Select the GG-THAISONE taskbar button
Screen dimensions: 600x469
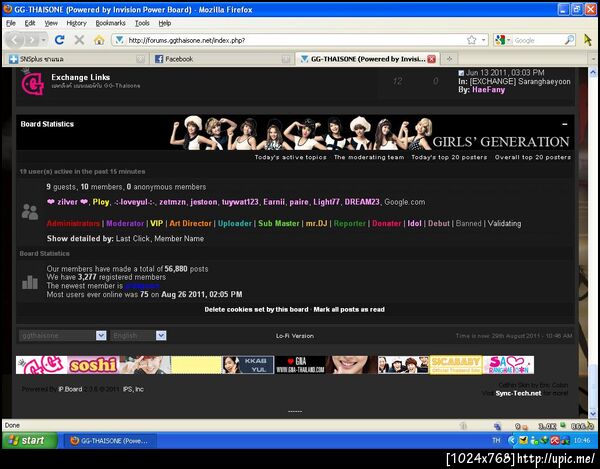[x=110, y=441]
